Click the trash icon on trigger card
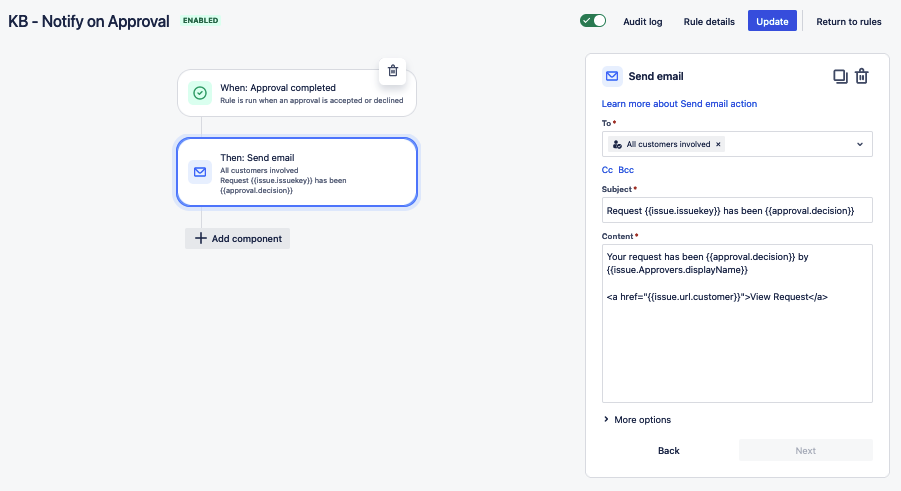Viewport: 901px width, 491px height. pyautogui.click(x=393, y=70)
